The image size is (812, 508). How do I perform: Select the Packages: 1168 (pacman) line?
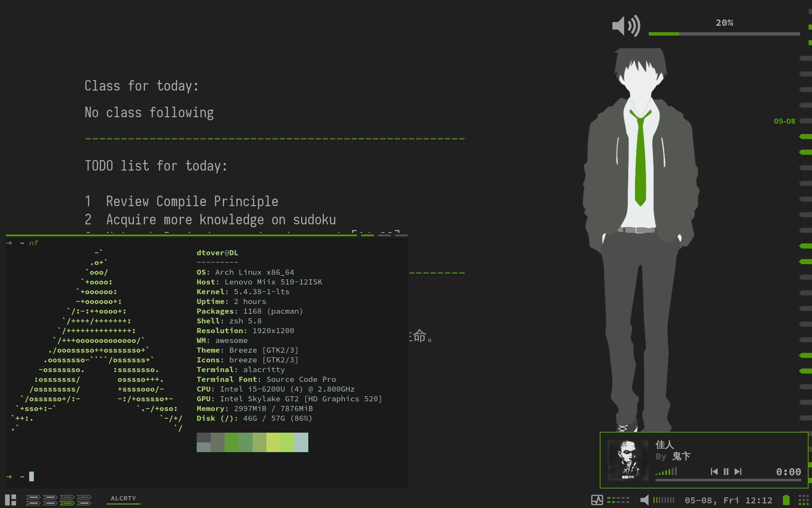tap(250, 311)
